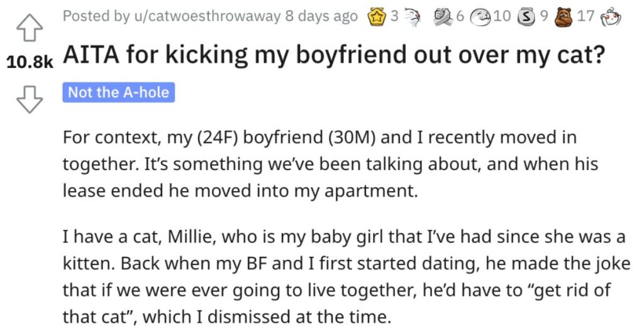
Task: Click the silver S medal award
Action: [526, 17]
